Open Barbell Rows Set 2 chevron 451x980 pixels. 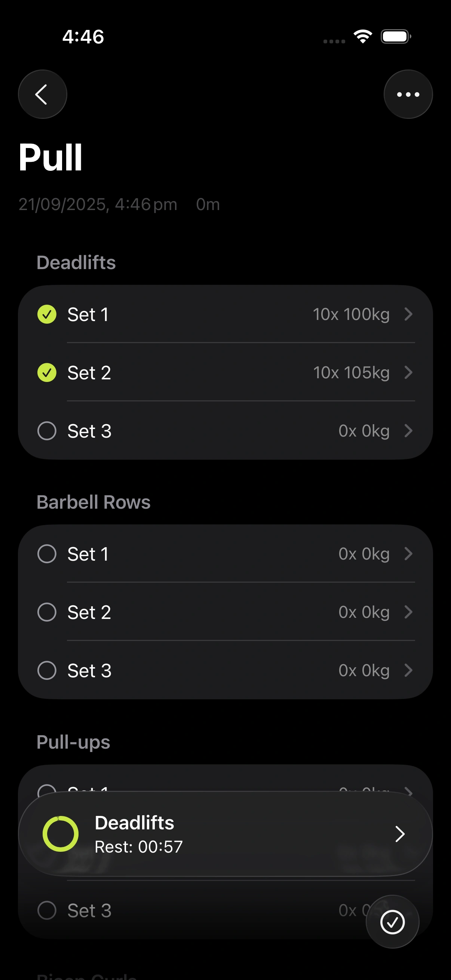[408, 612]
